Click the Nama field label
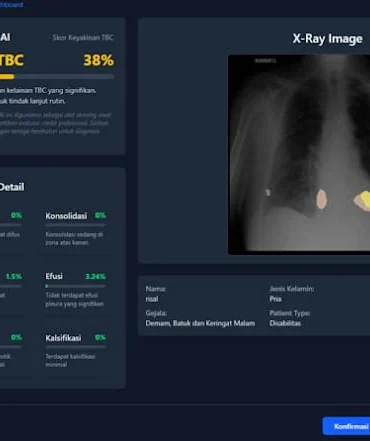370x441 pixels. (156, 289)
